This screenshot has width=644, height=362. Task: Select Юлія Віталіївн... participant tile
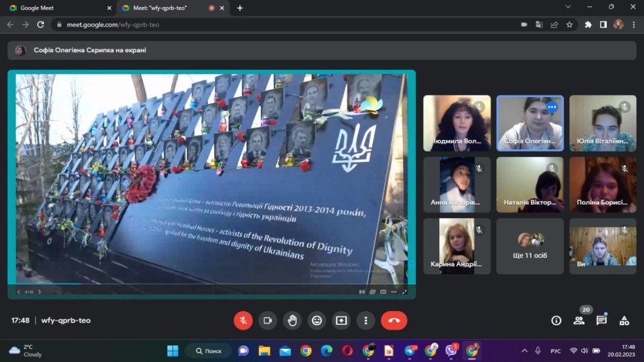[603, 123]
